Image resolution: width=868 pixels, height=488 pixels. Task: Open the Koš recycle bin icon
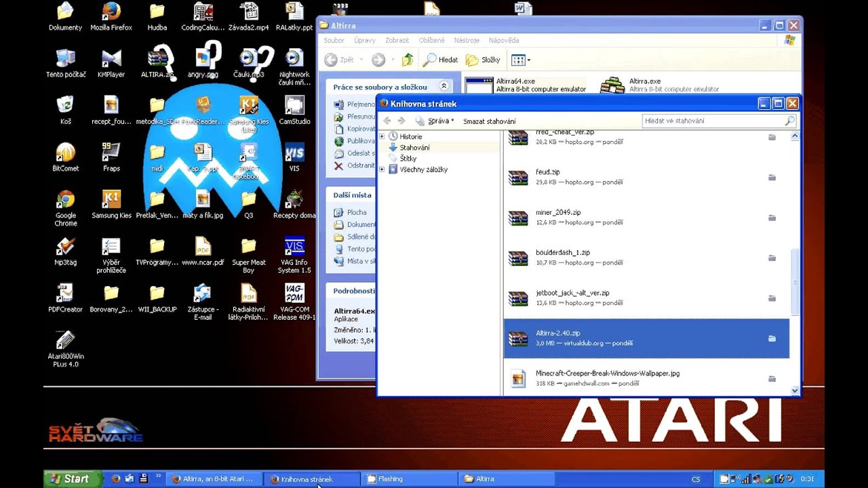[x=65, y=110]
